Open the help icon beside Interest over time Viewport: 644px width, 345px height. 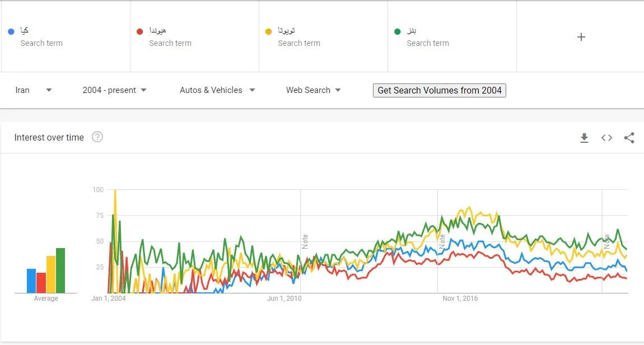click(x=97, y=137)
